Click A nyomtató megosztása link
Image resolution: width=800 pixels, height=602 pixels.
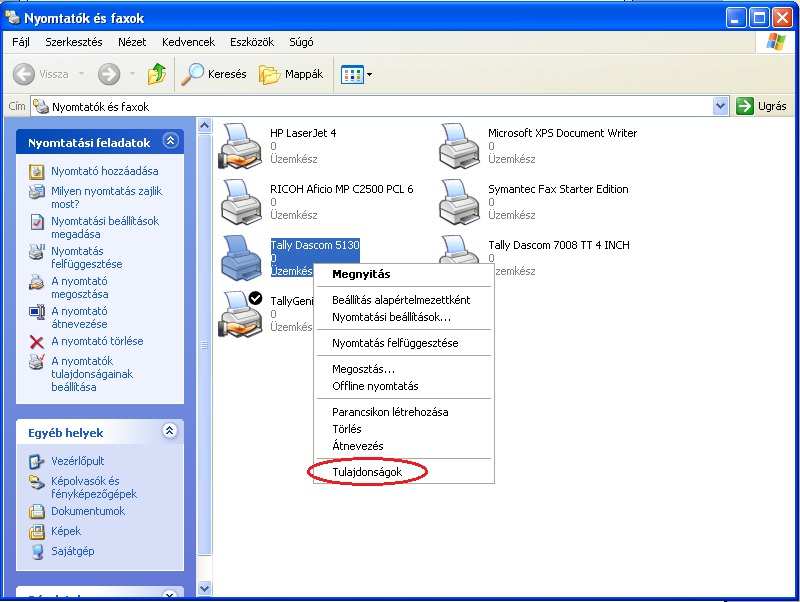pyautogui.click(x=80, y=288)
